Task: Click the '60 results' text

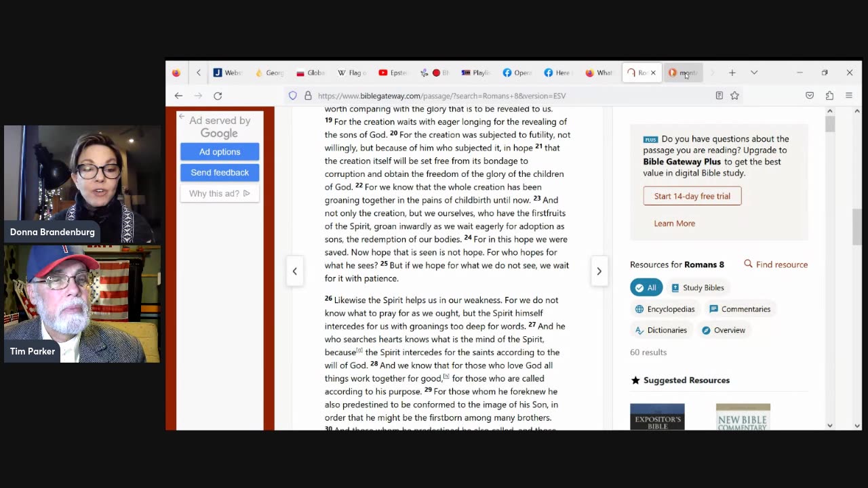Action: [648, 352]
